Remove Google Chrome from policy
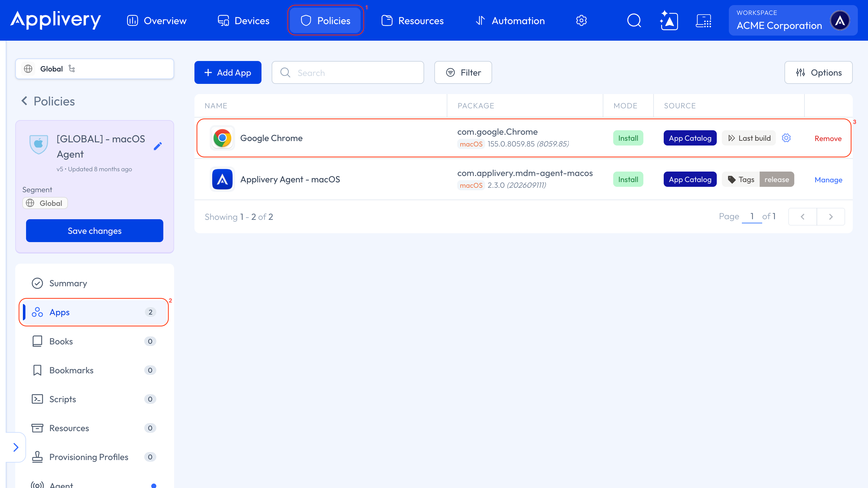 [828, 139]
